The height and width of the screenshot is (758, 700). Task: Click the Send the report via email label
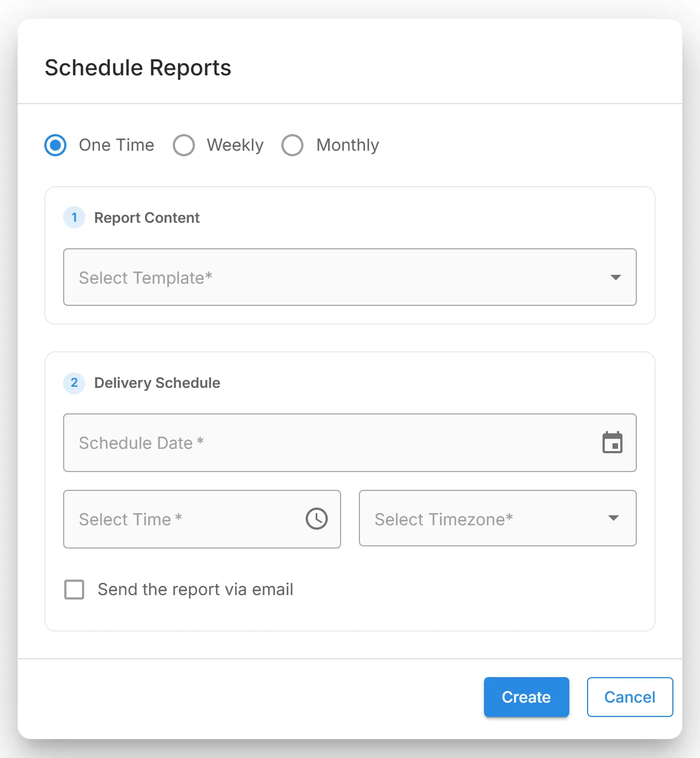(x=195, y=590)
